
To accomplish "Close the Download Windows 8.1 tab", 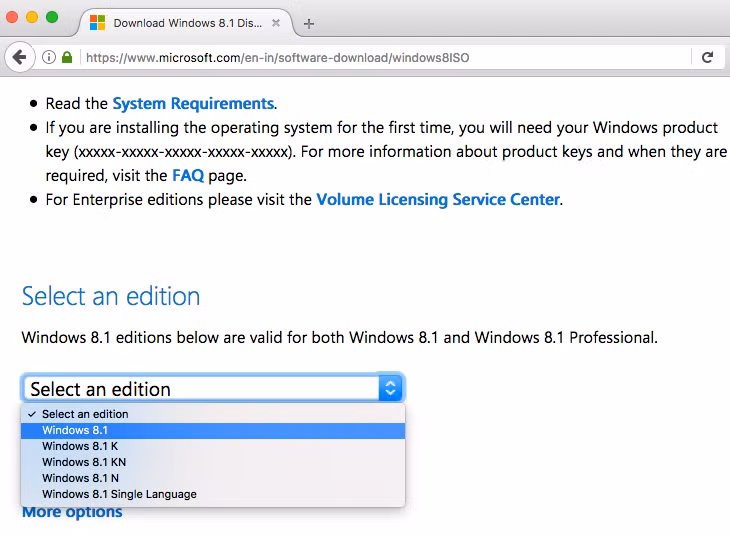I will pyautogui.click(x=276, y=23).
